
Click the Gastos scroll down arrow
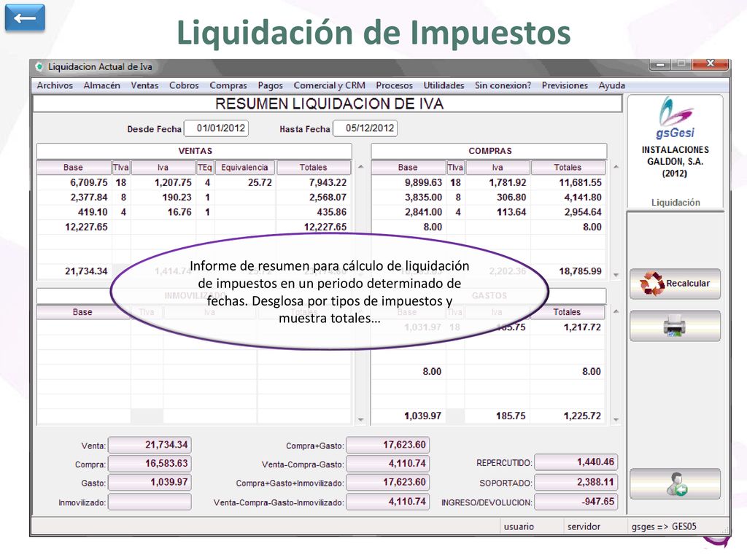click(616, 419)
